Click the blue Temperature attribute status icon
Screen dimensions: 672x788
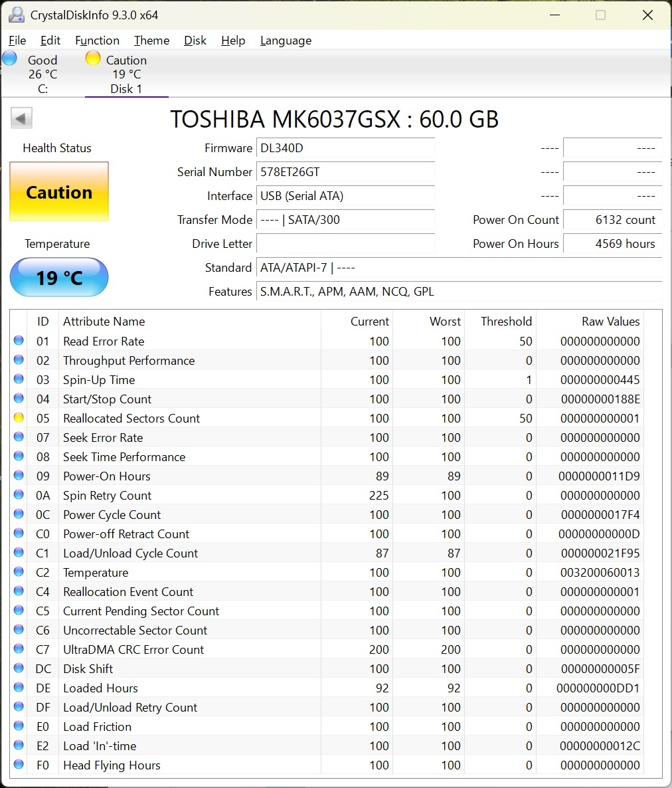coord(19,572)
